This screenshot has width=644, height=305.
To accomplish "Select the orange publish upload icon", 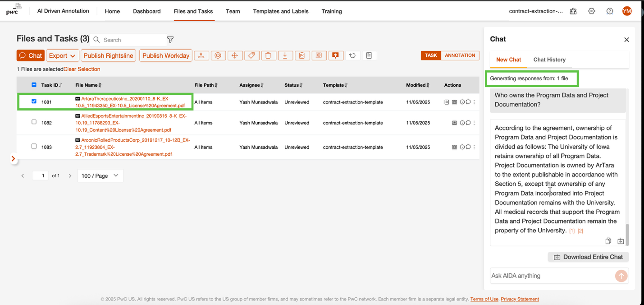I will tap(335, 55).
